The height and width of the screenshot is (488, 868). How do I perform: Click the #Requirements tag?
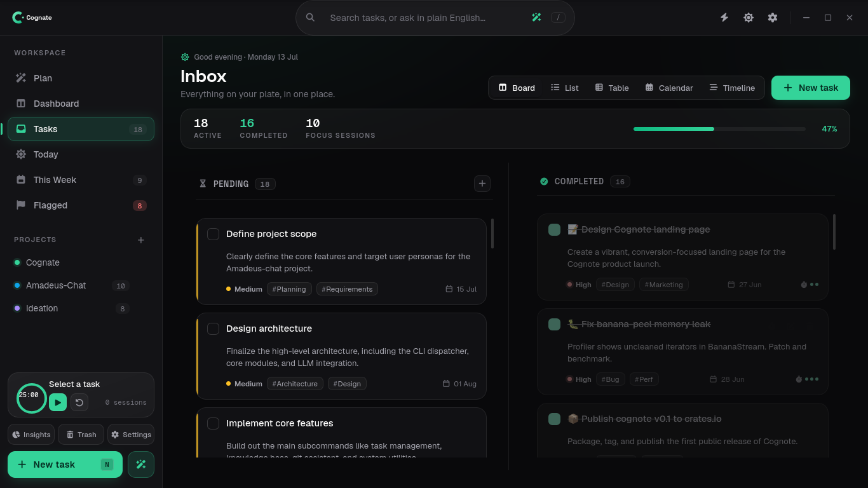(347, 289)
